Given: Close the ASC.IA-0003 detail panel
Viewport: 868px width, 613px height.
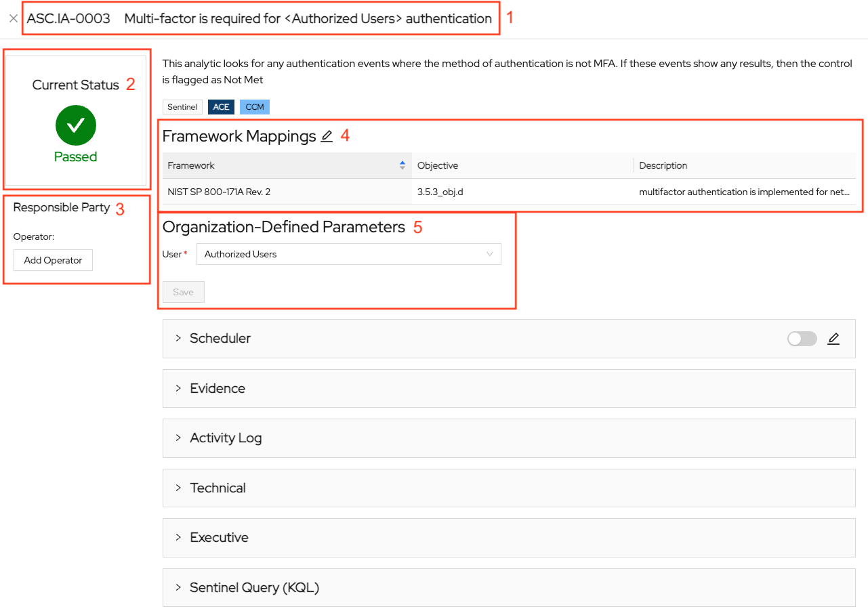Looking at the screenshot, I should click(x=13, y=19).
